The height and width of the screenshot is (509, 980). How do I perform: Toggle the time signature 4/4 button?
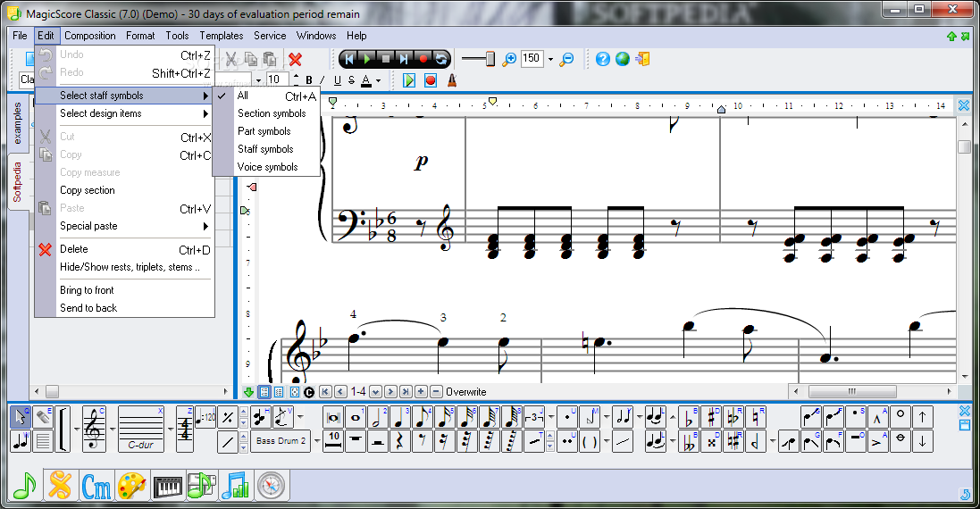[x=185, y=429]
